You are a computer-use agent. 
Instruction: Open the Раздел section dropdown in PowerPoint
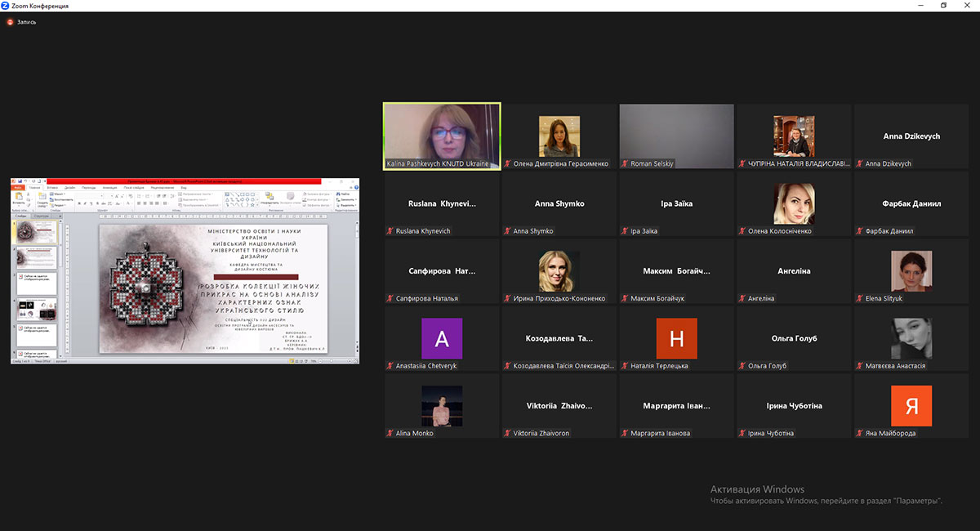click(x=59, y=205)
